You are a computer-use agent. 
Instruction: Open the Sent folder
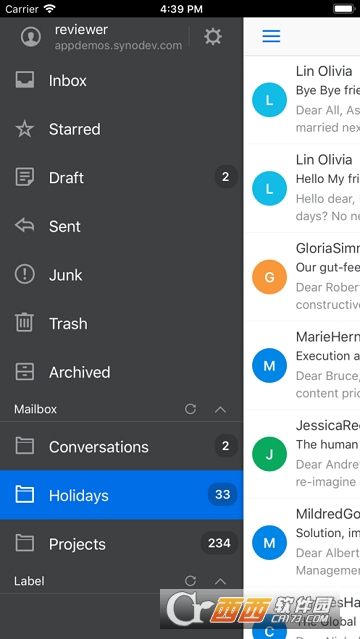pyautogui.click(x=121, y=226)
